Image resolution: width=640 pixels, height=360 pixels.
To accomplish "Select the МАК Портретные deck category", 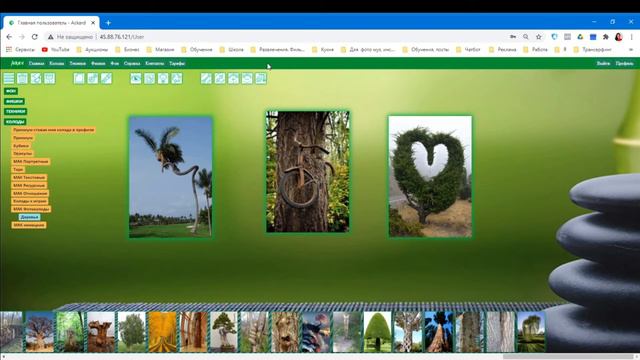I will (31, 162).
